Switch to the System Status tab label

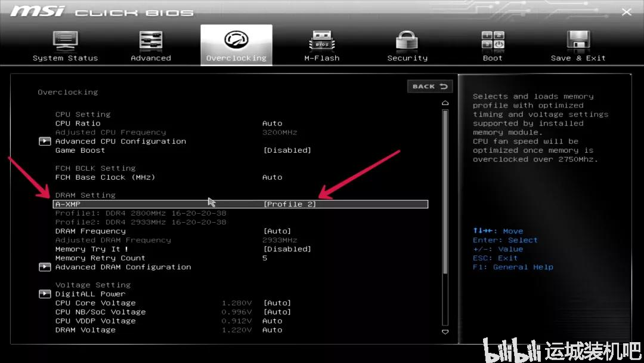tap(66, 58)
